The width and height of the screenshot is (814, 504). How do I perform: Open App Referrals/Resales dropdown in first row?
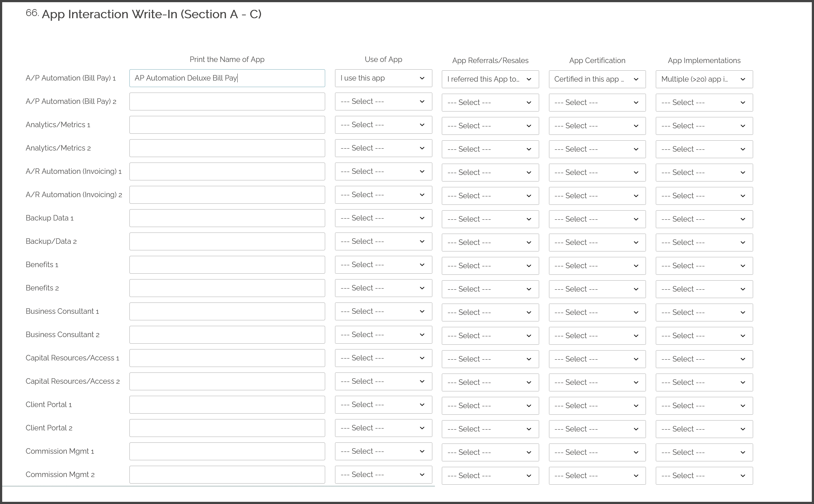tap(490, 79)
